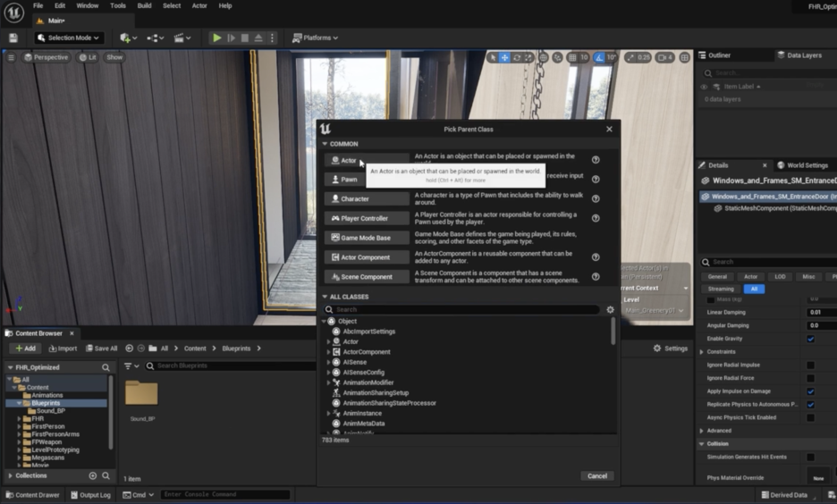Click Save All in the Content Browser
The image size is (837, 504).
(101, 349)
